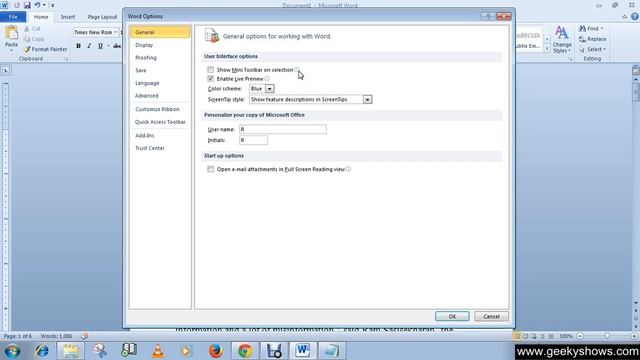Expand the Styles gallery more arrow
Screen dimensions: 640x360
pyautogui.click(x=547, y=49)
